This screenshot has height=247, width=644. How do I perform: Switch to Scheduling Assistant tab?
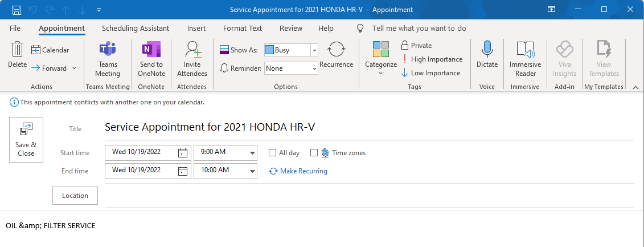(136, 29)
